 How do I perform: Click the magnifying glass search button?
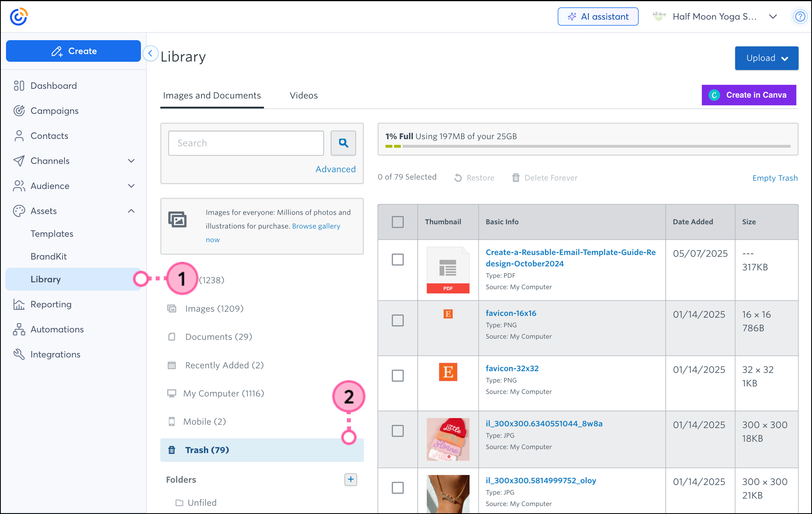[343, 143]
